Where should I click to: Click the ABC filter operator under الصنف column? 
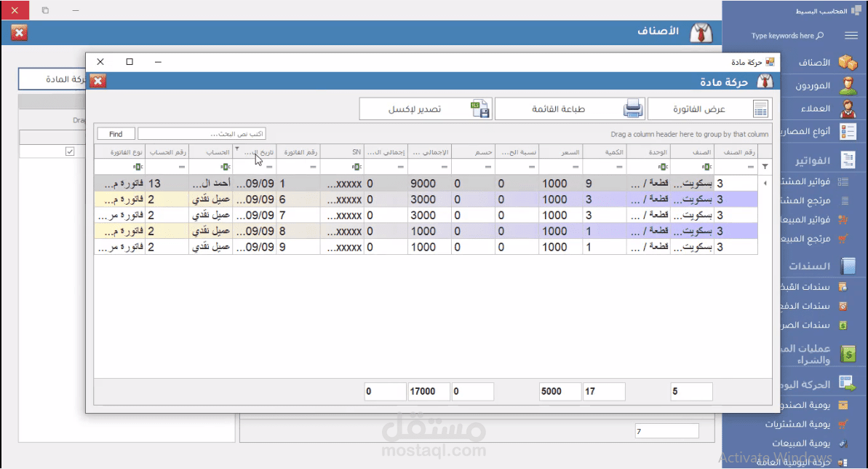tap(707, 167)
